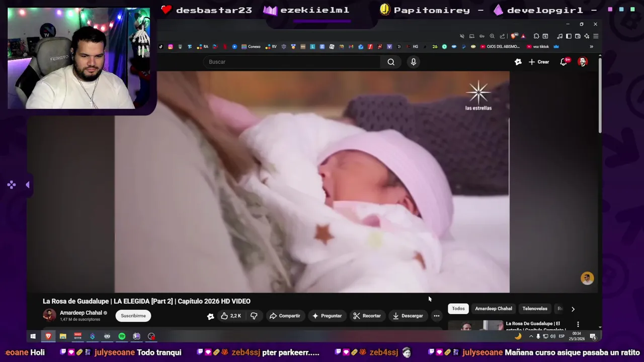The width and height of the screenshot is (644, 362).
Task: Click the sparkle icon left of Crear
Action: 518,62
